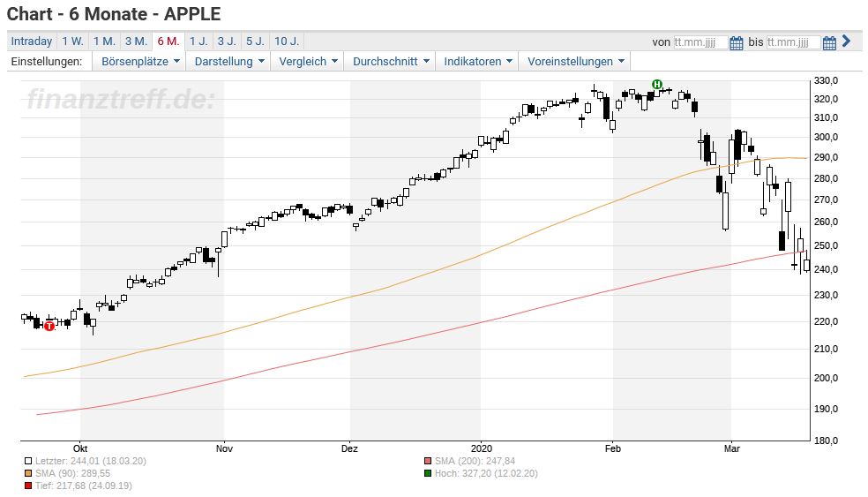Click the pink SMA (200) legend swatch

click(x=427, y=461)
